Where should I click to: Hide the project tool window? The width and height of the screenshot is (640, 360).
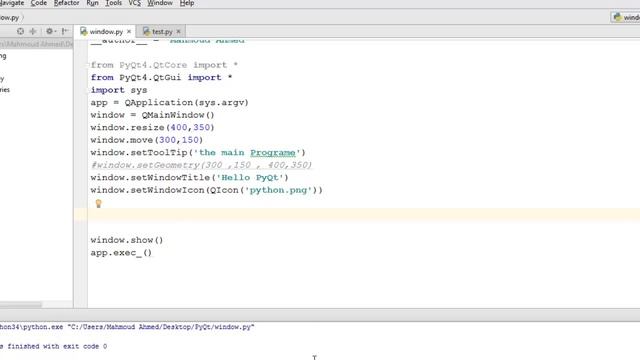point(64,31)
